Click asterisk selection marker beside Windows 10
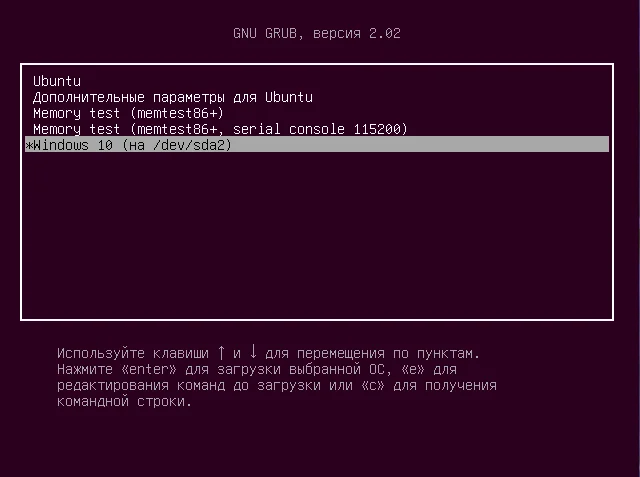 tap(28, 145)
